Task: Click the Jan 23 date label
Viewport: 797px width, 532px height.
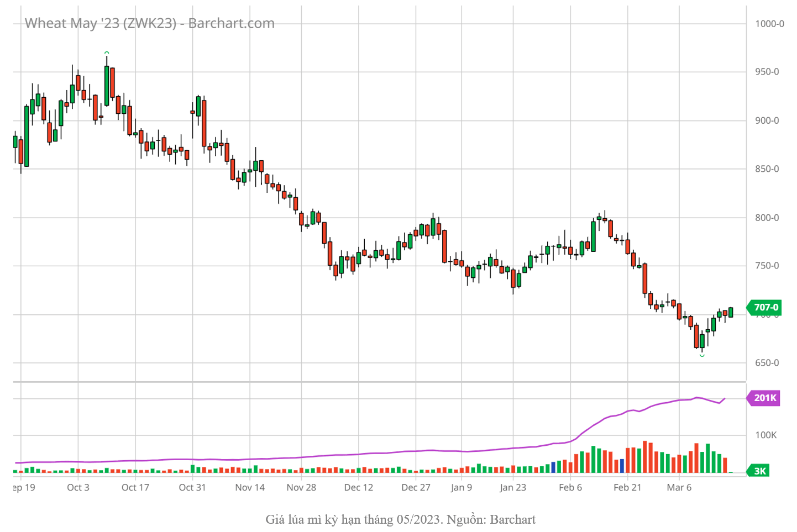Action: pos(513,487)
